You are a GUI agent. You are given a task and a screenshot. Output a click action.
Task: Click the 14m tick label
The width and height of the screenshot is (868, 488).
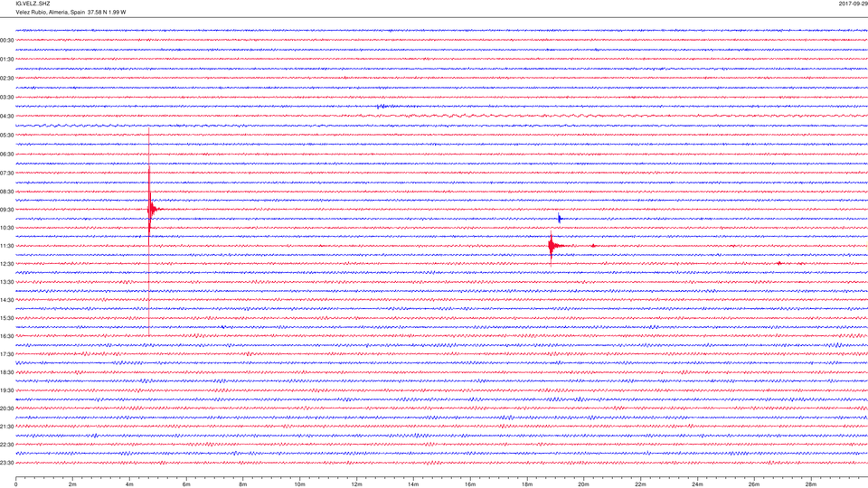coord(413,484)
